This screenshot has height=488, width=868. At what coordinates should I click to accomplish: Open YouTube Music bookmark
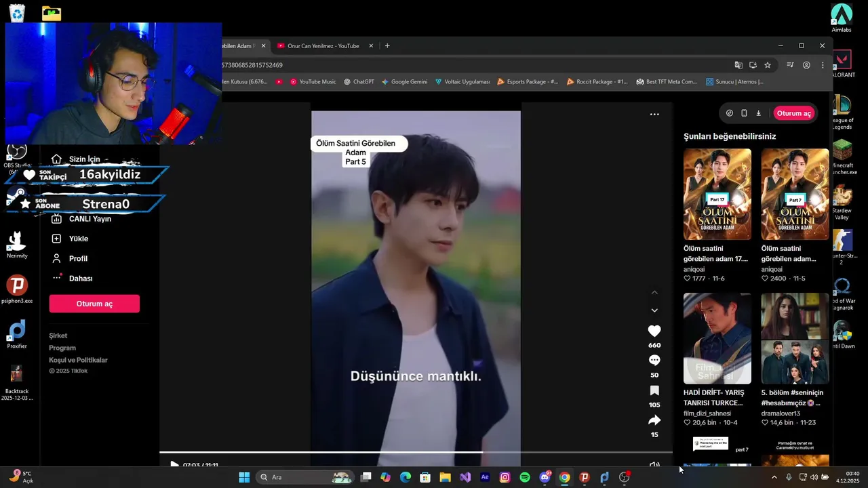[313, 82]
